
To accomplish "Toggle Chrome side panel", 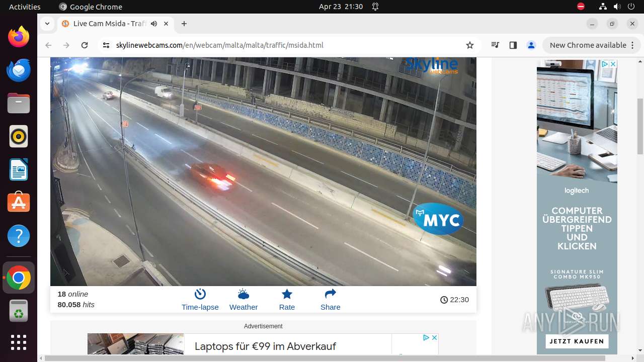I will click(x=513, y=45).
